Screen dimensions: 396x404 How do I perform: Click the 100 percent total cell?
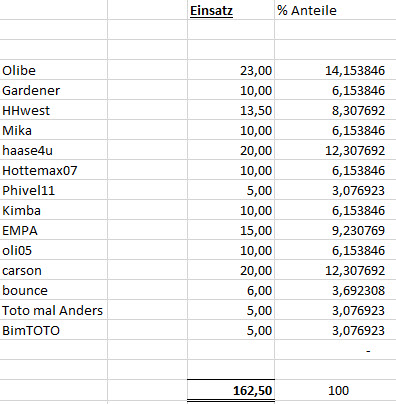click(x=335, y=390)
